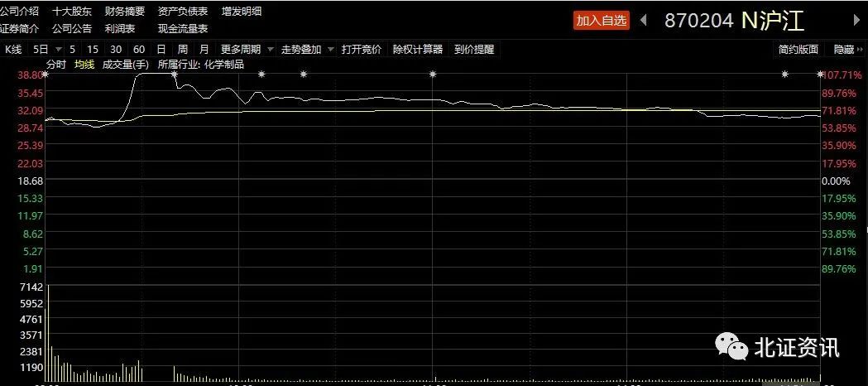Viewport: 868px width, 386px height.
Task: Expand the 走势叠加 overlay dropdown
Action: click(x=330, y=50)
